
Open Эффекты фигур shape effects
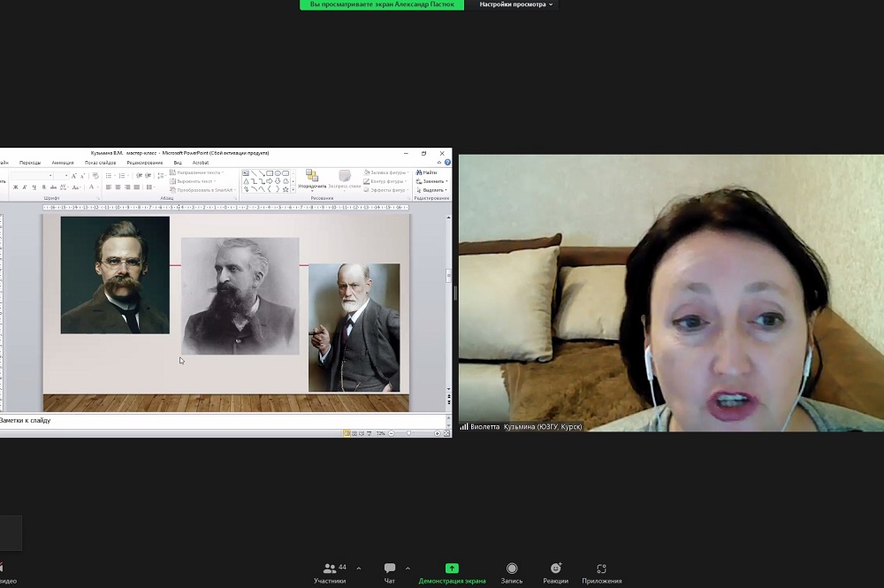click(x=385, y=190)
